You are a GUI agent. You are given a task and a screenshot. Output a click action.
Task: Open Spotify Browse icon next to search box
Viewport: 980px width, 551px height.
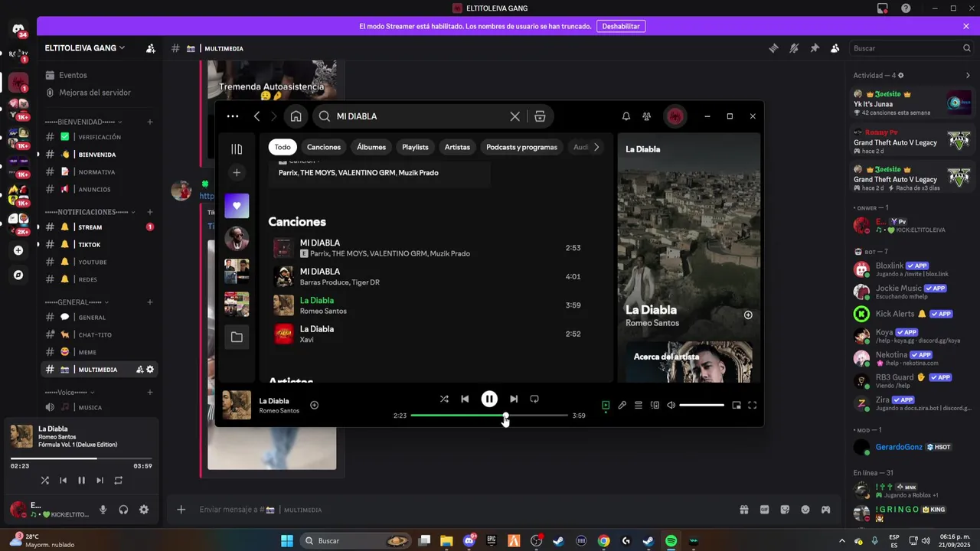coord(540,116)
